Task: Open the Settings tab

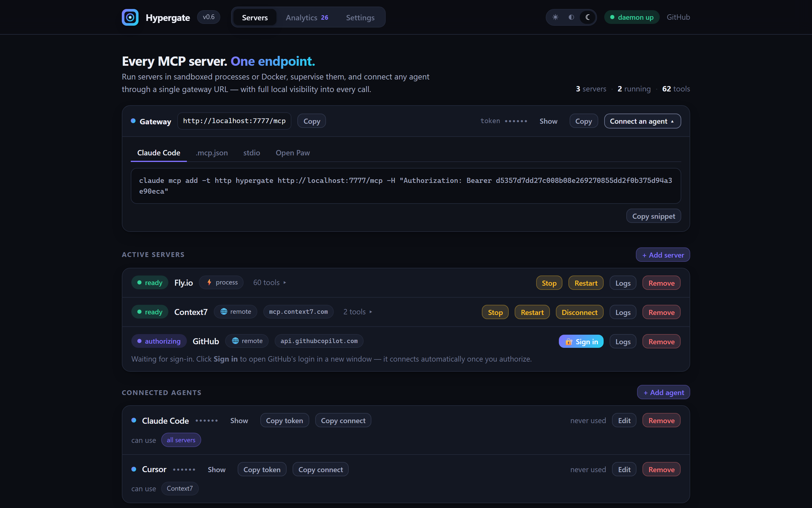Action: [x=360, y=17]
